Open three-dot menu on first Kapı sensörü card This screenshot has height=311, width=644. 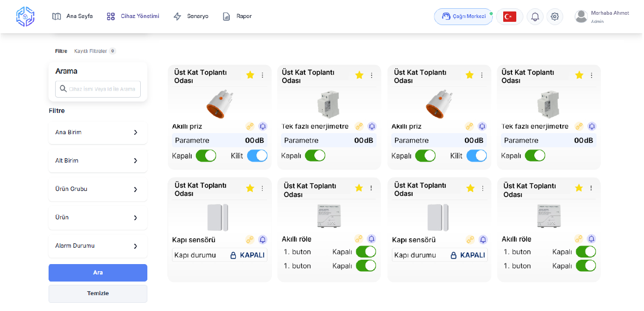pyautogui.click(x=262, y=188)
